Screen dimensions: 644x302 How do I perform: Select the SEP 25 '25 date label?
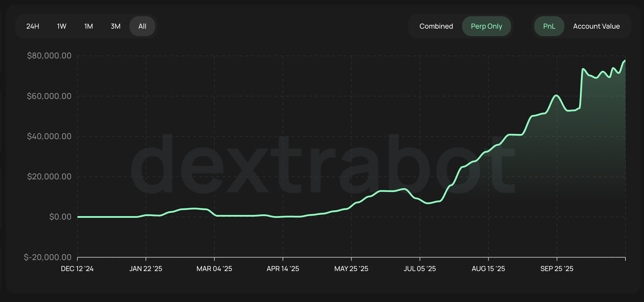pyautogui.click(x=557, y=269)
